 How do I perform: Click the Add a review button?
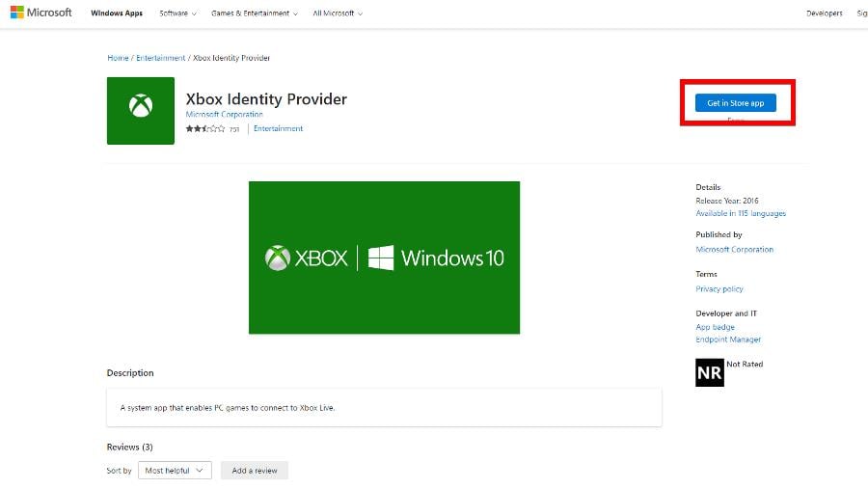click(254, 470)
